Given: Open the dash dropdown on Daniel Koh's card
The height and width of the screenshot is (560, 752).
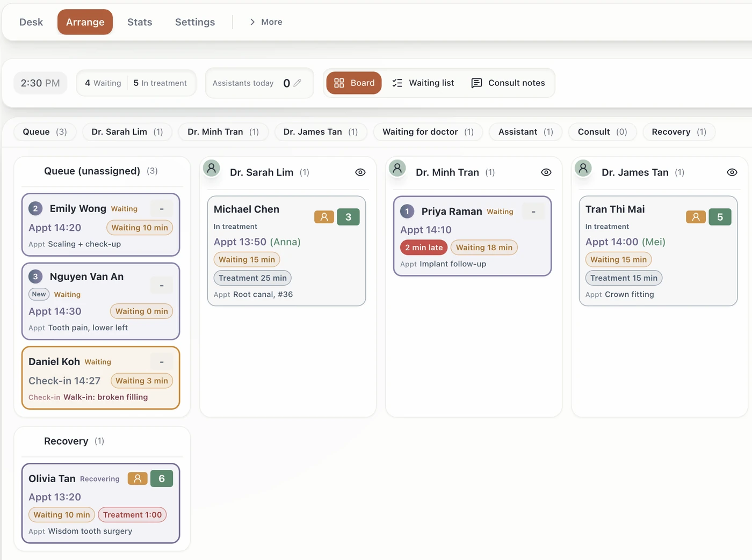Looking at the screenshot, I should (162, 362).
